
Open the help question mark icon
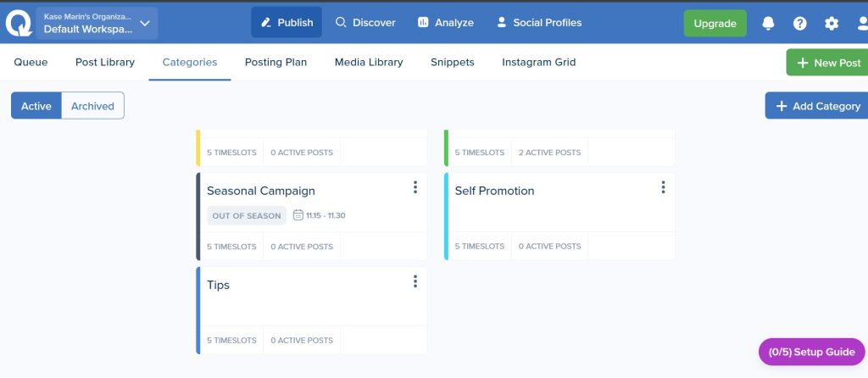799,23
